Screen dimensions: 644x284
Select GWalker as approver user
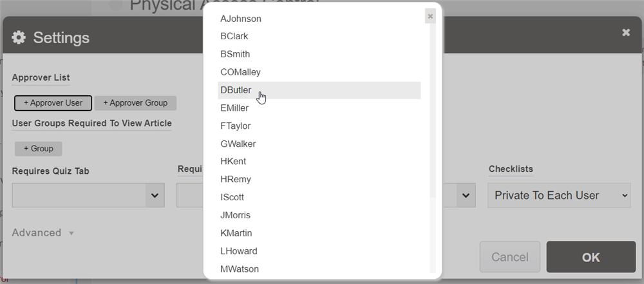tap(238, 144)
